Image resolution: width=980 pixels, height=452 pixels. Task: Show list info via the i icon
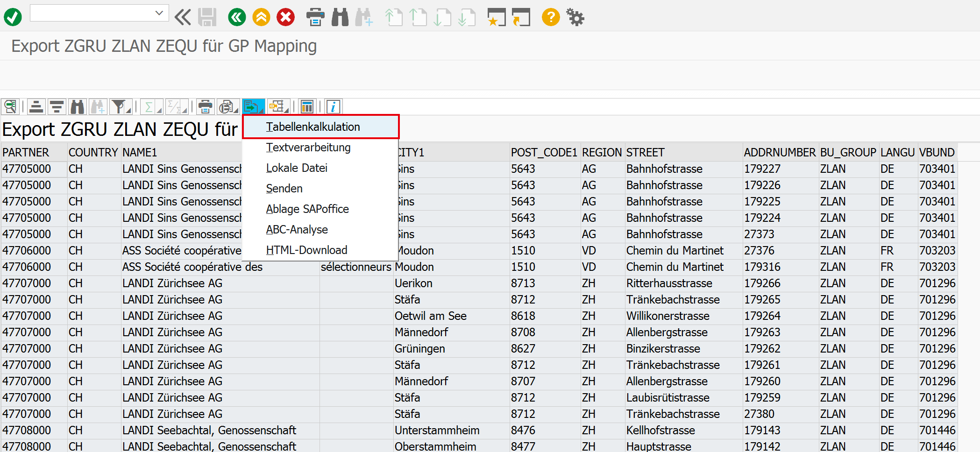333,106
